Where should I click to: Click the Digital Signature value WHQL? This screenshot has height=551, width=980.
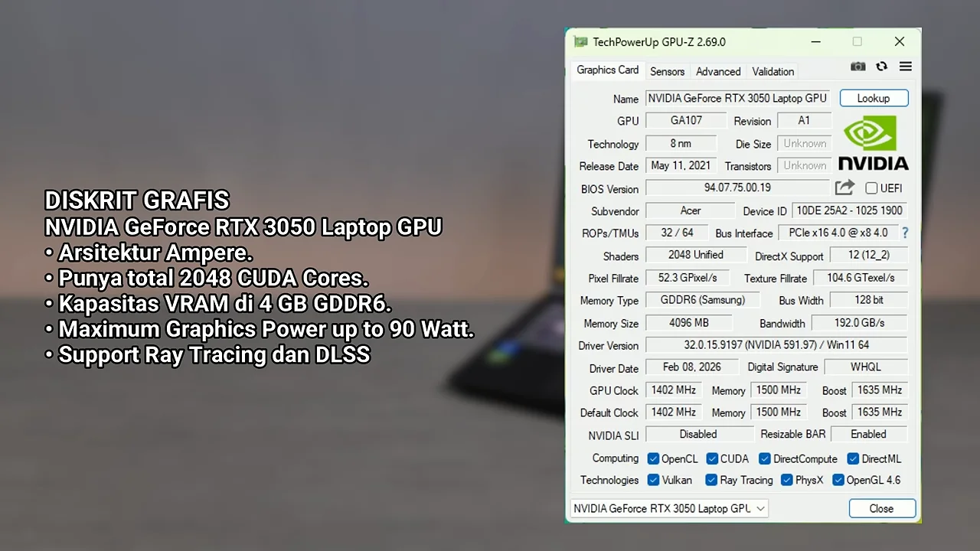[866, 367]
